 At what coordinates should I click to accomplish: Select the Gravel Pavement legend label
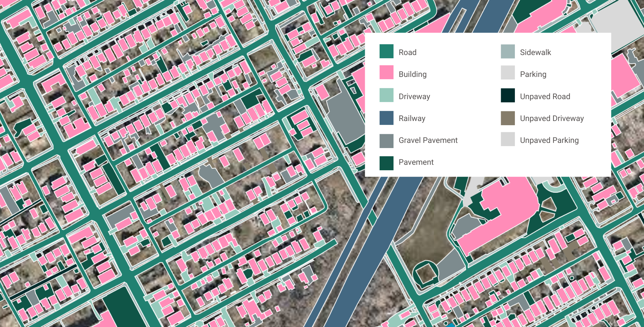pos(428,140)
